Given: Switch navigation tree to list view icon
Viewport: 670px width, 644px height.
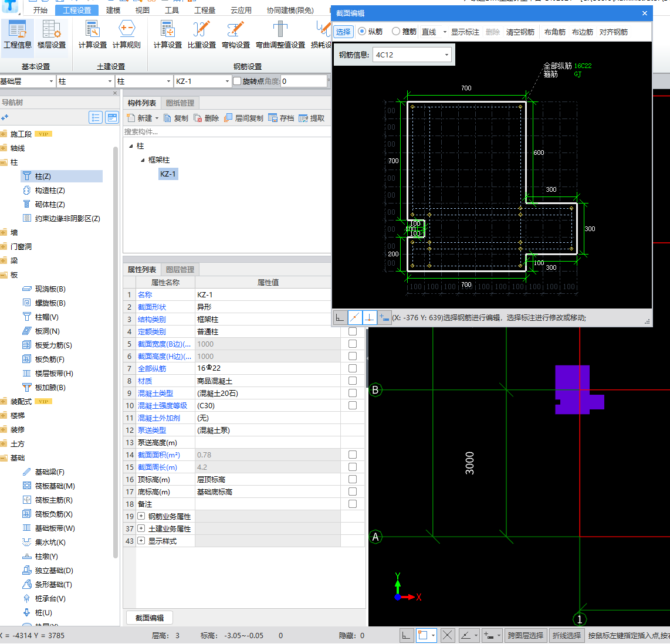Looking at the screenshot, I should tap(95, 117).
